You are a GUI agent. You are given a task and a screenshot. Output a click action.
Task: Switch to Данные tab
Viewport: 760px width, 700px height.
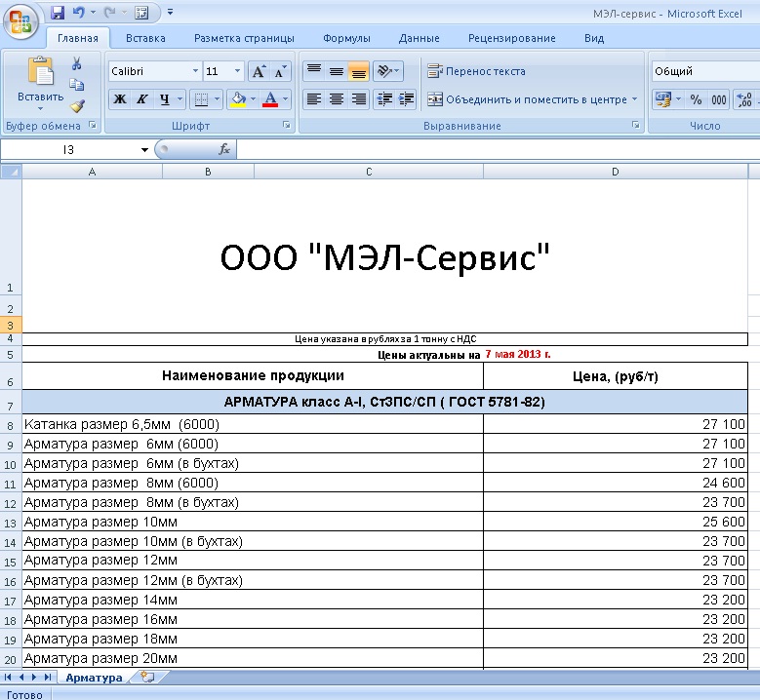[419, 38]
